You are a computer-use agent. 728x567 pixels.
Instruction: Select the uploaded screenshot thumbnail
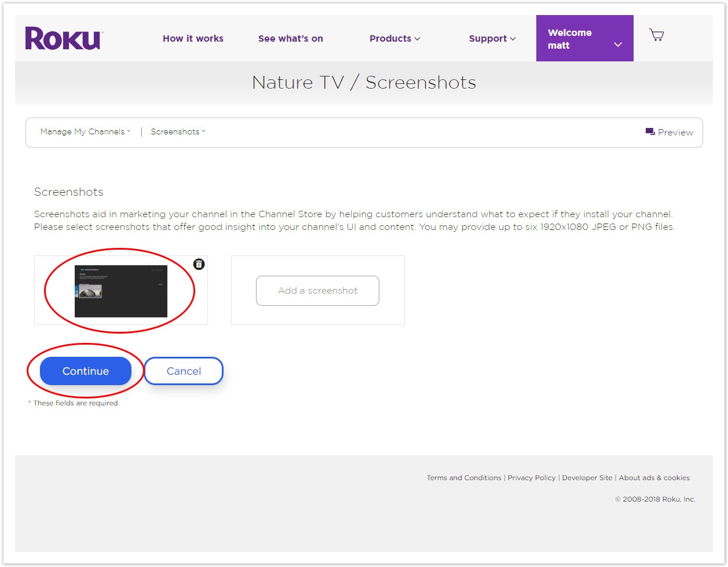click(121, 291)
